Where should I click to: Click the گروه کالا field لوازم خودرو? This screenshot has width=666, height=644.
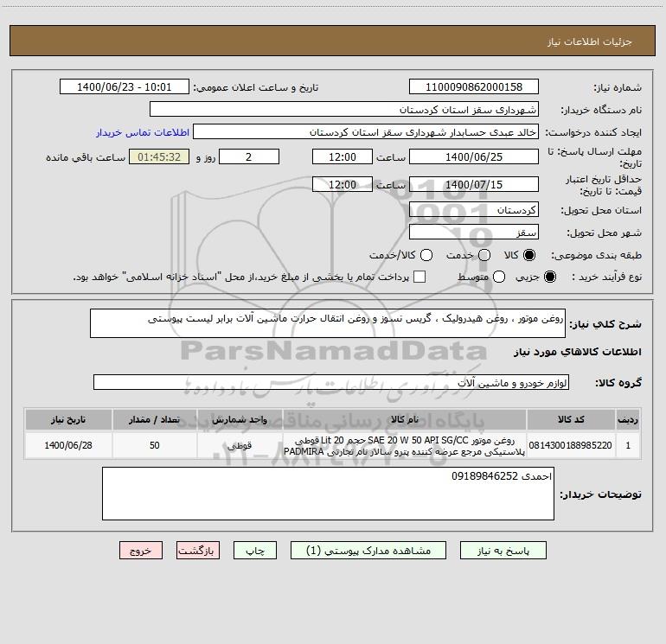click(x=331, y=382)
